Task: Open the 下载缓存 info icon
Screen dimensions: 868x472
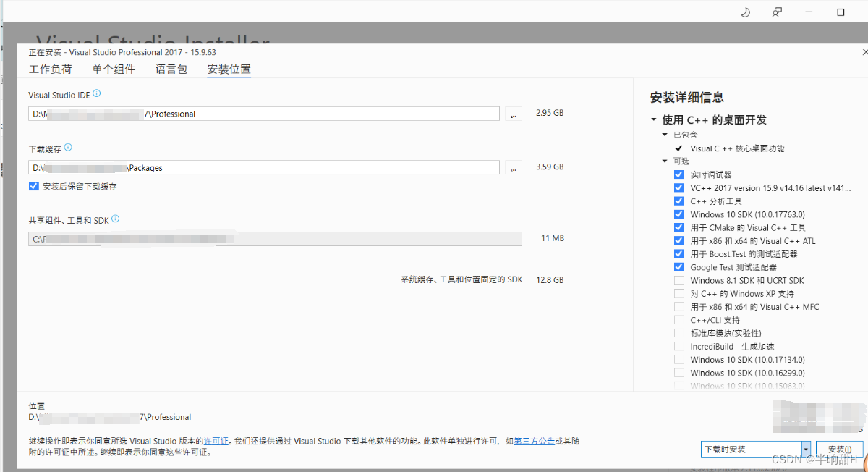Action: (x=68, y=147)
